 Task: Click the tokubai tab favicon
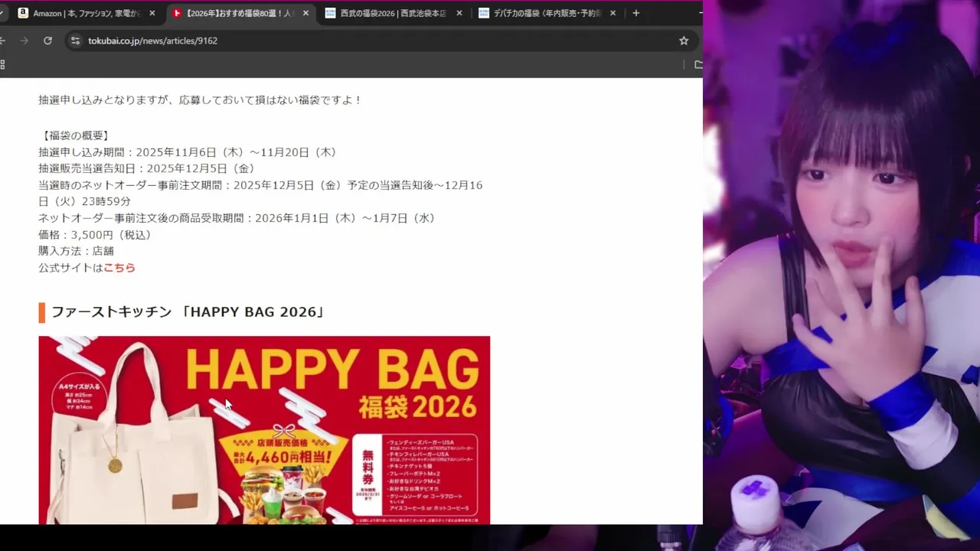point(177,13)
